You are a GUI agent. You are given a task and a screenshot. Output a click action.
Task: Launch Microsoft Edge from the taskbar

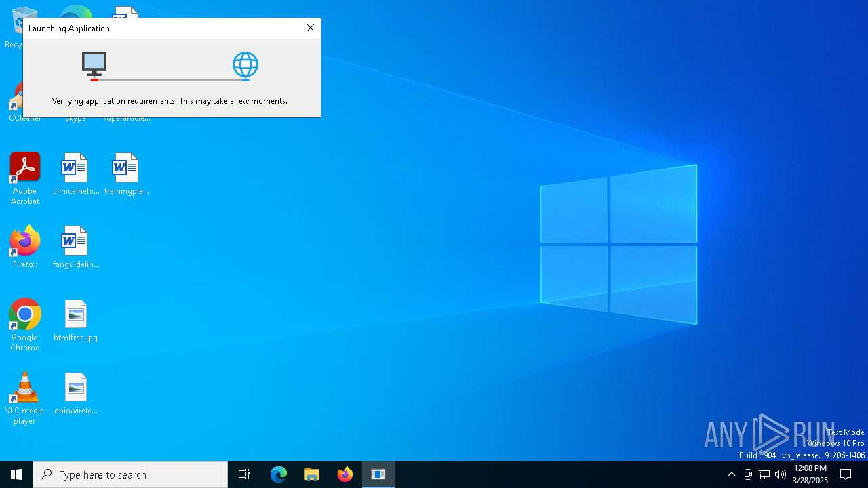point(279,474)
